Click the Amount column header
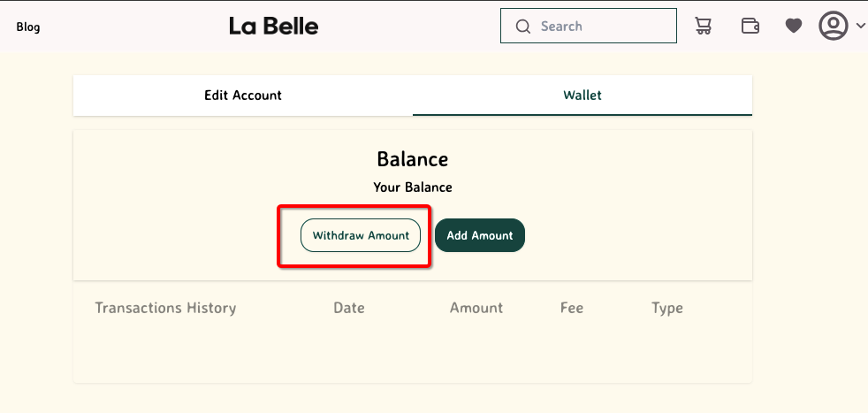 476,308
